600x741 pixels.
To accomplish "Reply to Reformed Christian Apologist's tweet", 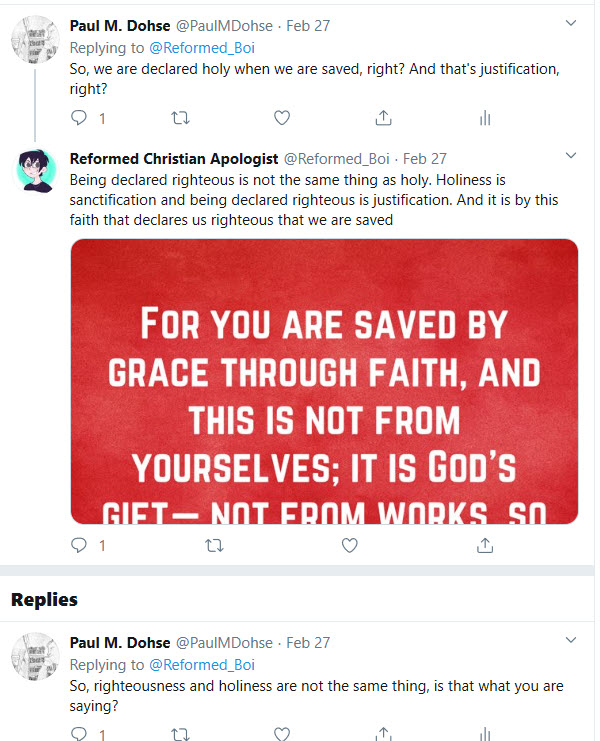I will (80, 545).
